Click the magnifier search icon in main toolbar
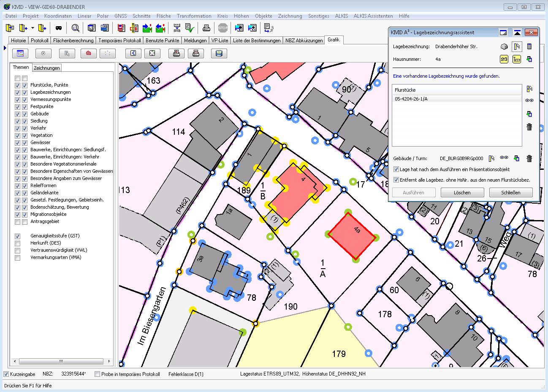The image size is (548, 392). [76, 28]
